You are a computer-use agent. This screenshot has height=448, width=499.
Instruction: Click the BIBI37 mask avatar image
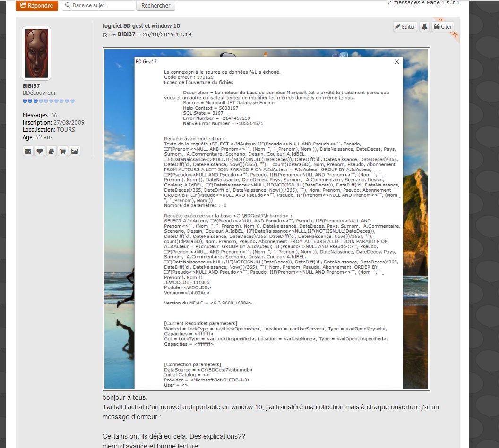(x=36, y=53)
